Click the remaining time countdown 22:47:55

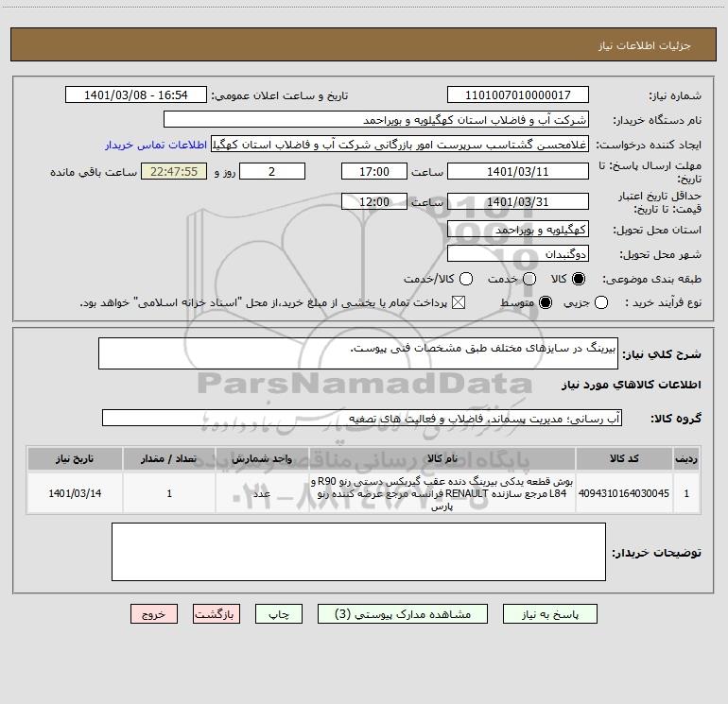pyautogui.click(x=174, y=171)
